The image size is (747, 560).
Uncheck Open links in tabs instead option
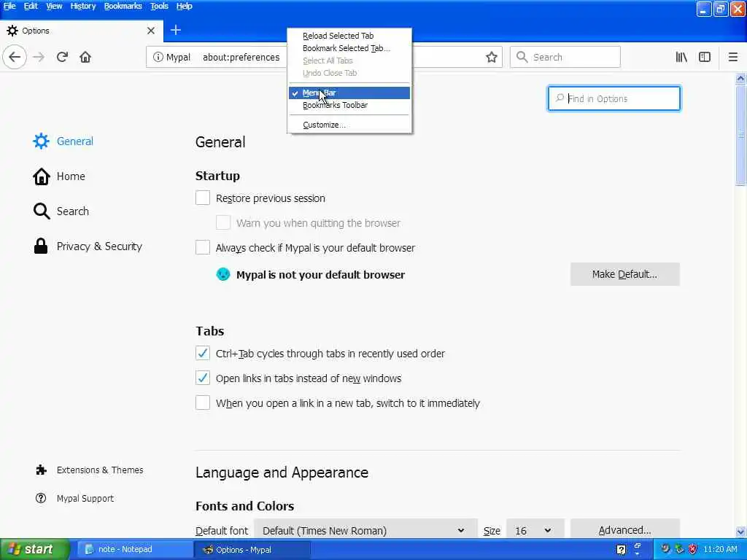(x=203, y=378)
